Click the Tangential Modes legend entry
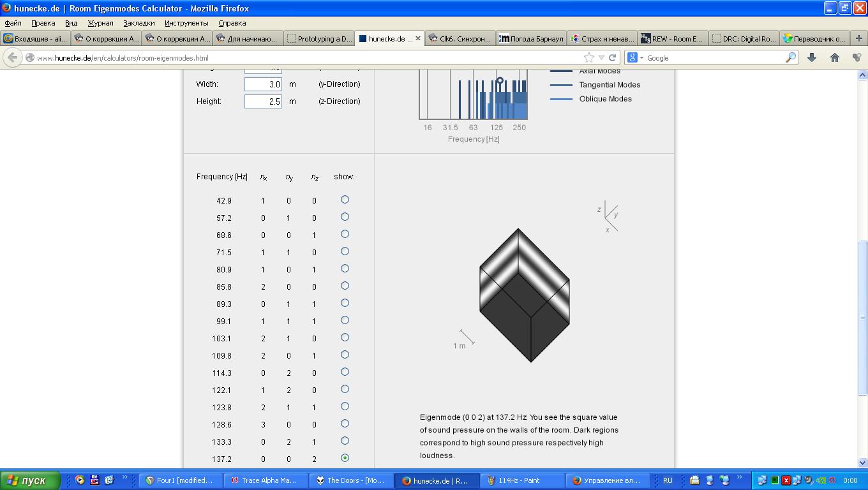Image resolution: width=868 pixels, height=490 pixels. (x=595, y=85)
